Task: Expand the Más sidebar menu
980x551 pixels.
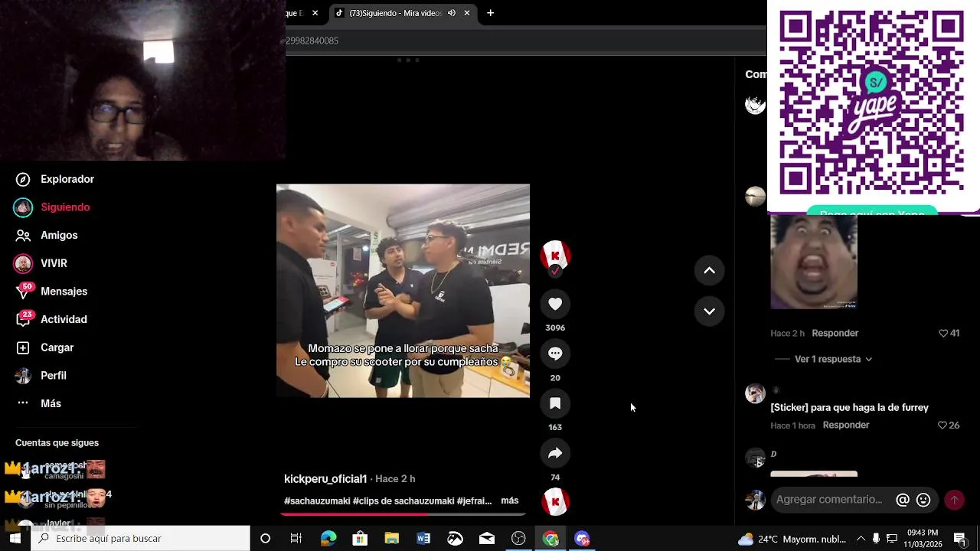Action: [38, 403]
